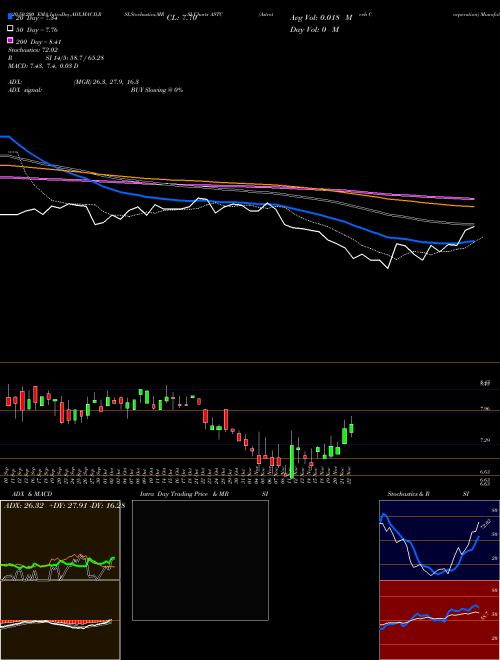Click the blue Stochastics chart panel

point(439,540)
